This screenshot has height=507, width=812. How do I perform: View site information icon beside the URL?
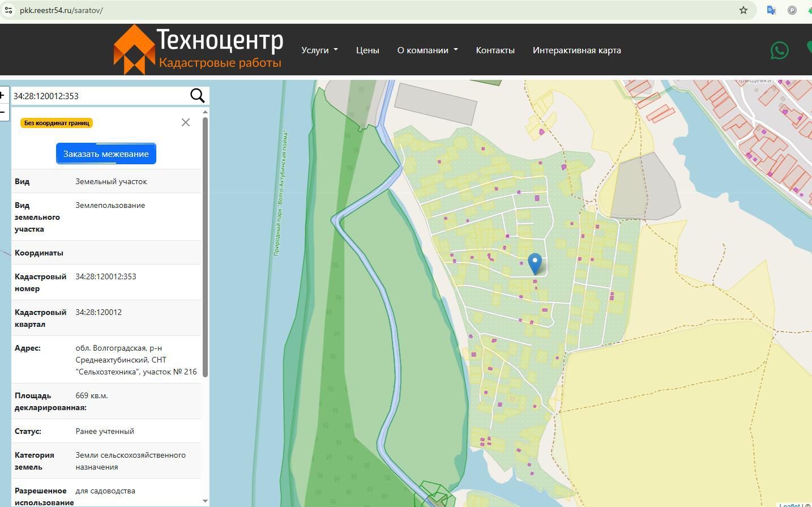[8, 10]
